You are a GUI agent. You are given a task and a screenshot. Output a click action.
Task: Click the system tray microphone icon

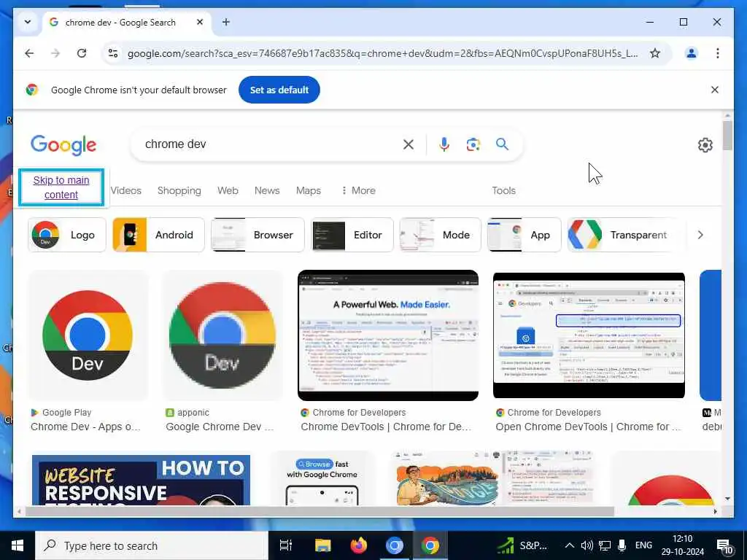622,545
